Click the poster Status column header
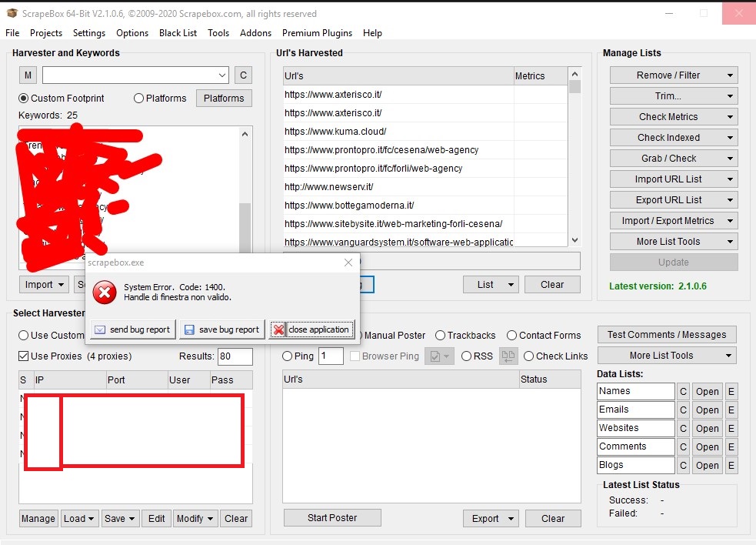This screenshot has width=756, height=545. 550,379
